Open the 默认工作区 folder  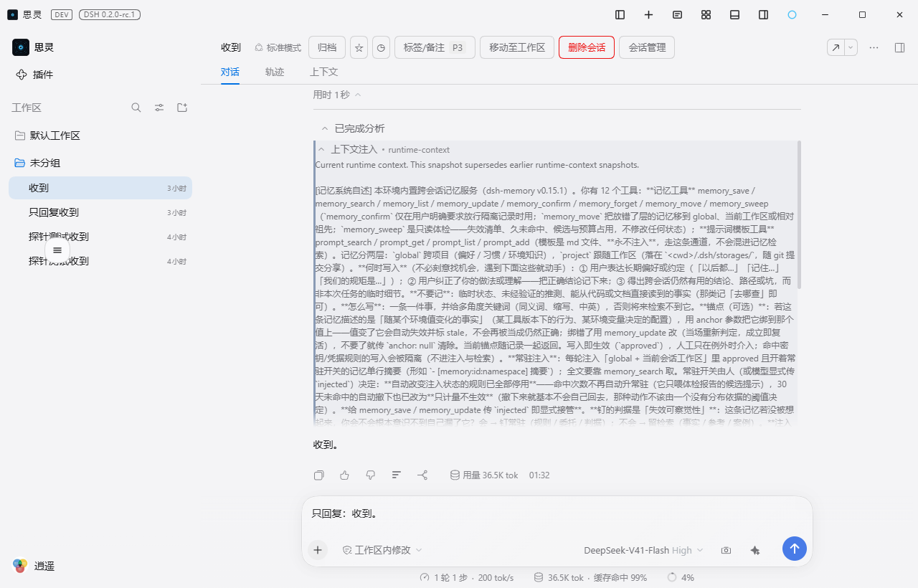(100, 136)
